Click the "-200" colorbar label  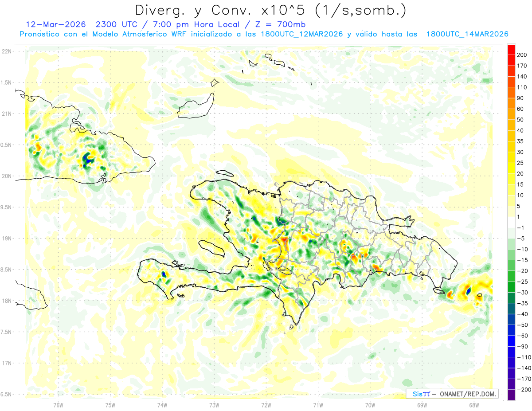point(524,390)
